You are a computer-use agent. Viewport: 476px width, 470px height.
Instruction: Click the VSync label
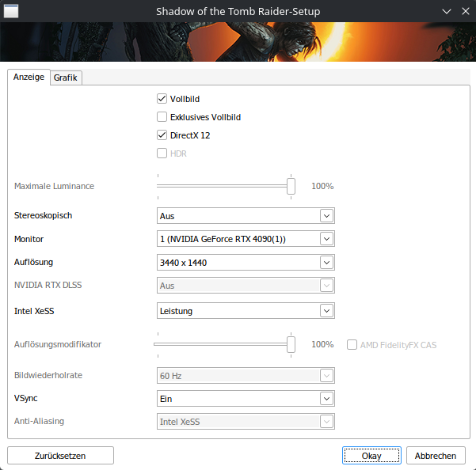click(26, 398)
